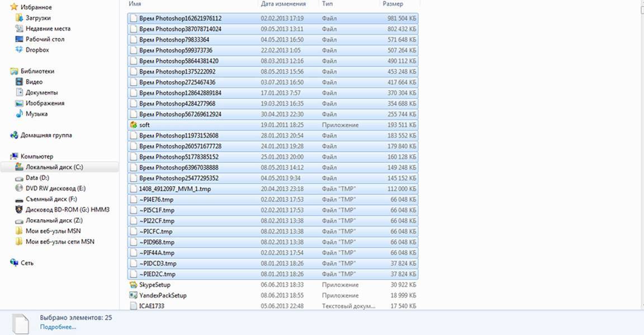Viewport: 644px width, 335px height.
Task: Click the soft application icon
Action: pos(133,125)
